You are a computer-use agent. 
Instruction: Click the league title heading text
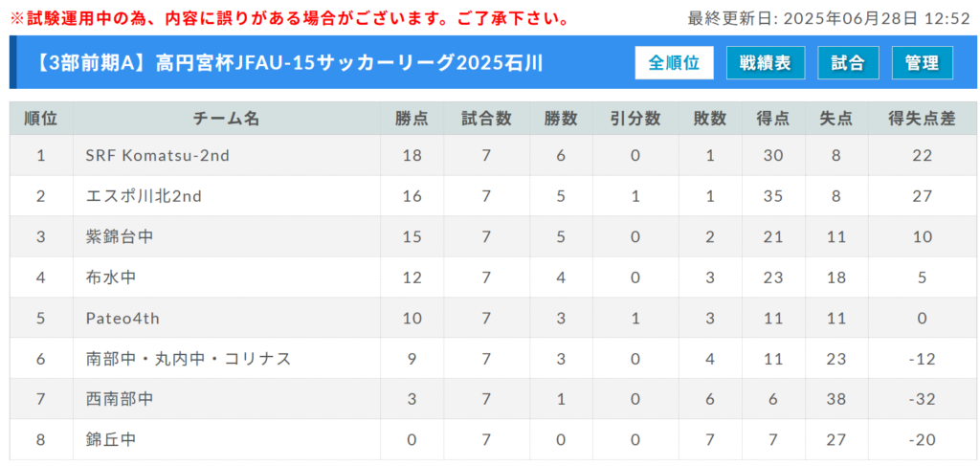point(291,63)
